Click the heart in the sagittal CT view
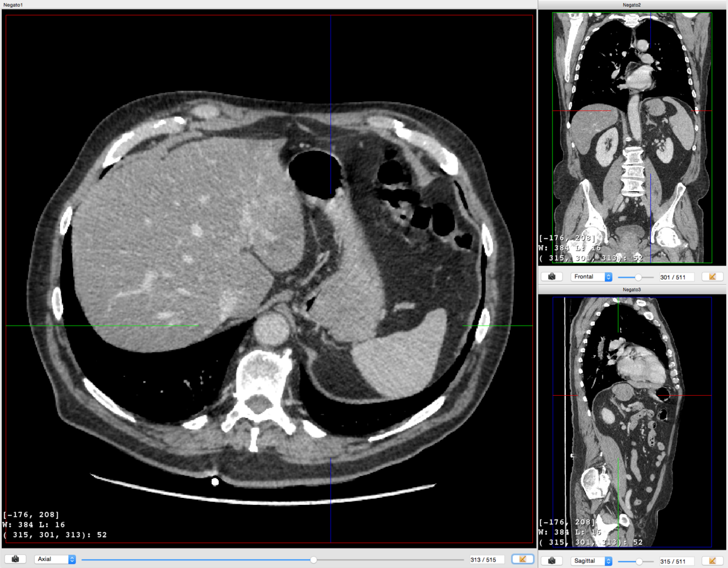The width and height of the screenshot is (728, 568). [643, 365]
